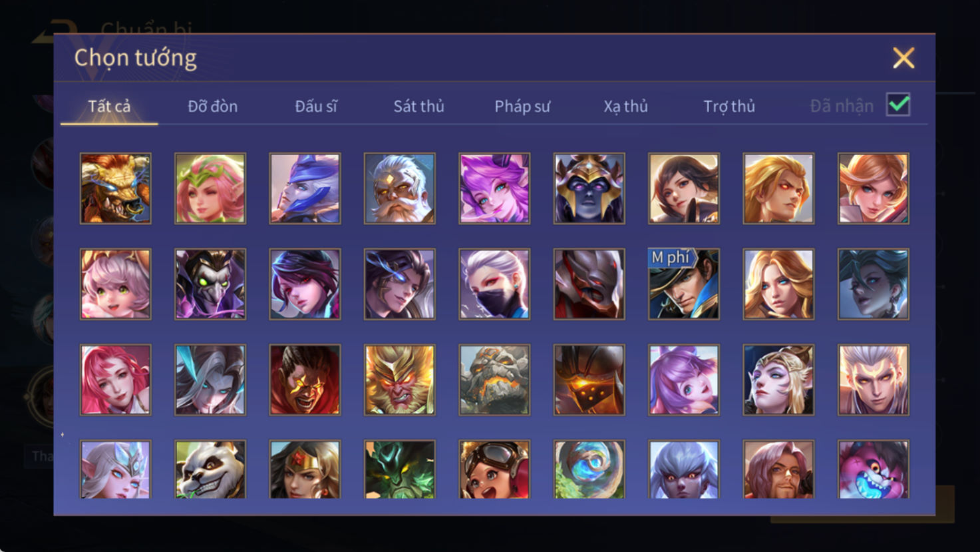Switch to Trợ thủ tab

729,107
